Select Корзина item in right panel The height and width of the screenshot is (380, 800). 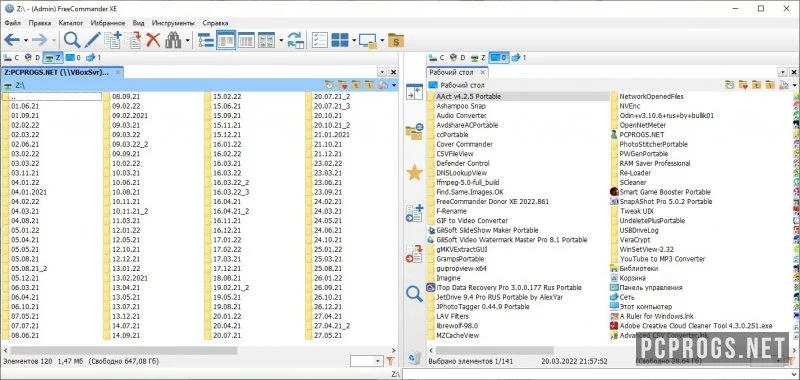click(x=628, y=278)
